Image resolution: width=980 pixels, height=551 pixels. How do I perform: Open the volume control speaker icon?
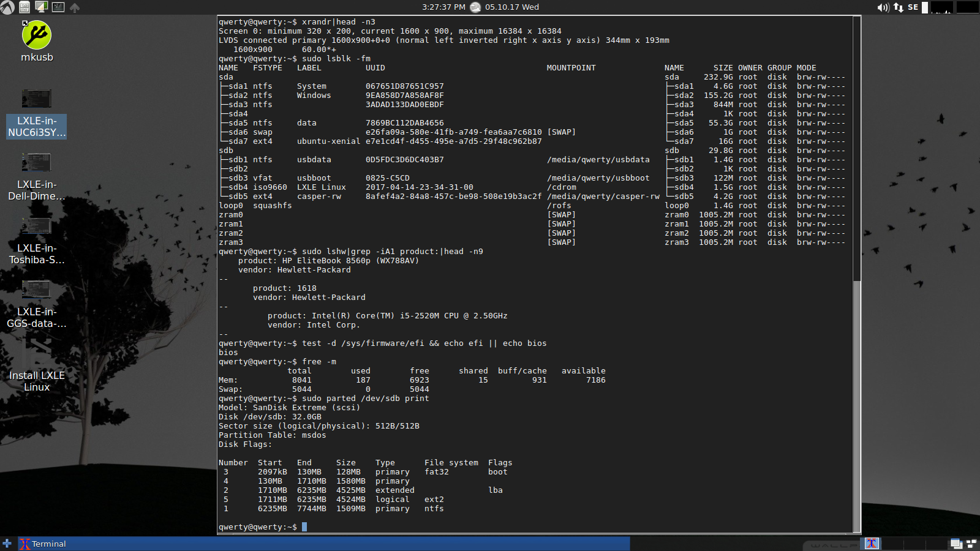pos(883,7)
